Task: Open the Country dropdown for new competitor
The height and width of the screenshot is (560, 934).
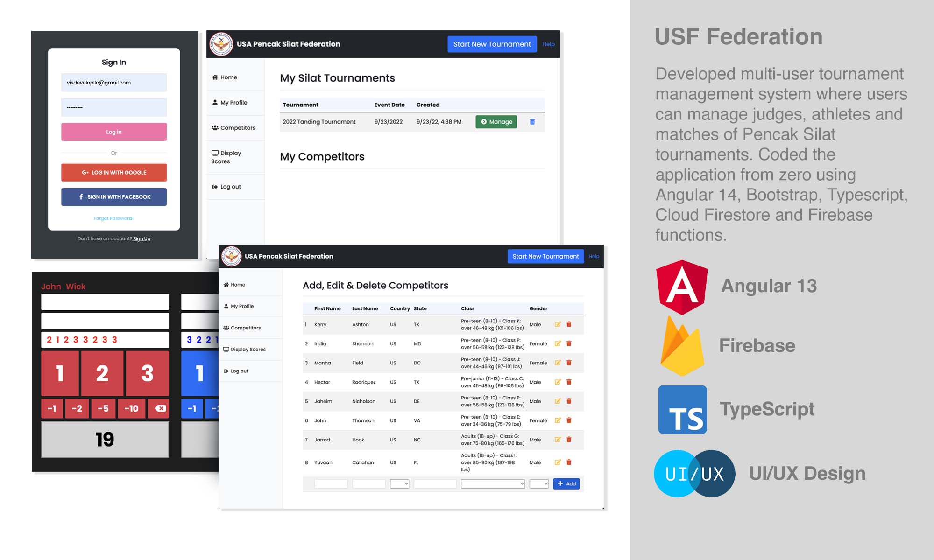Action: [x=397, y=483]
